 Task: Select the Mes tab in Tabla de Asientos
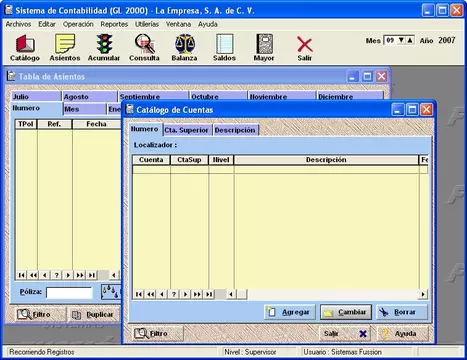(x=85, y=109)
